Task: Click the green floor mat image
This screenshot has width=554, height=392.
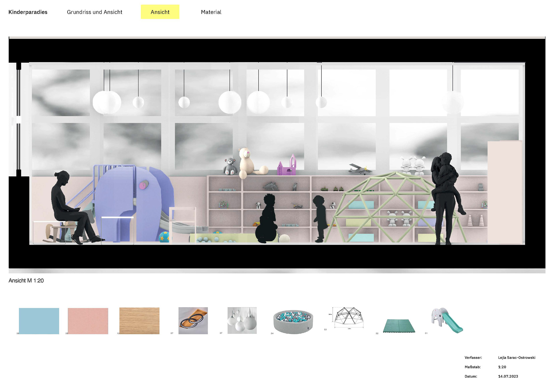Action: [x=399, y=326]
